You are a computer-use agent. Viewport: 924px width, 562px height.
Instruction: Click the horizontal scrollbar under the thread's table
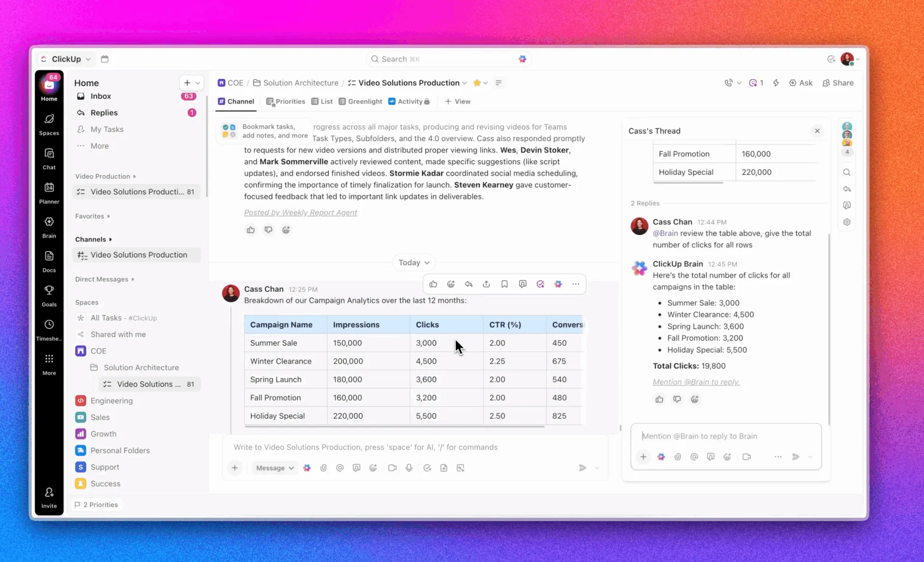pyautogui.click(x=688, y=183)
